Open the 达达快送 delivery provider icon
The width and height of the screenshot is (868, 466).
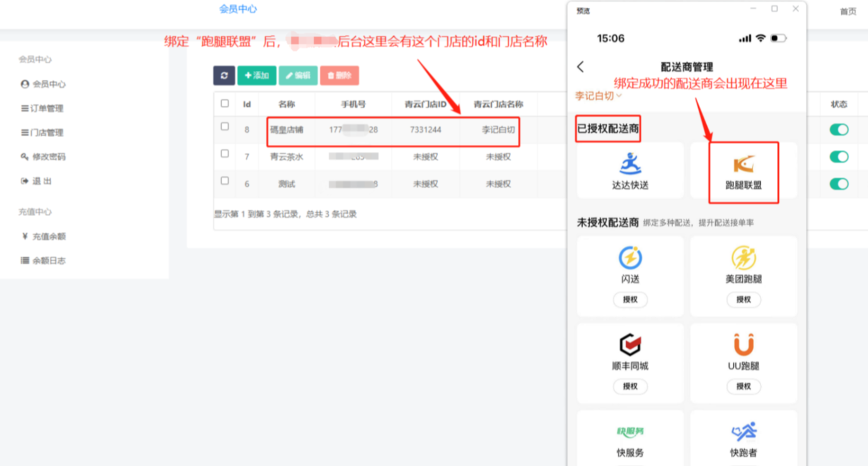(630, 164)
